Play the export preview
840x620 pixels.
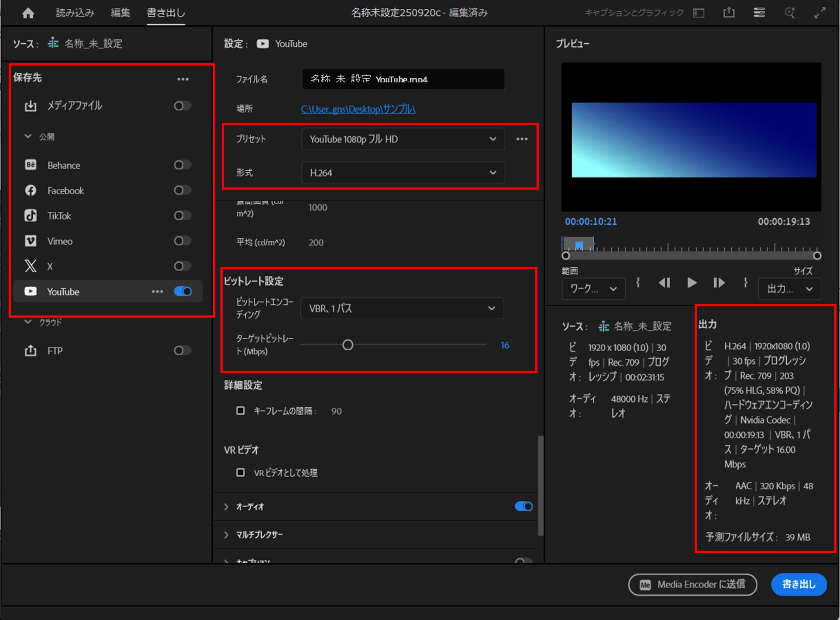point(692,283)
